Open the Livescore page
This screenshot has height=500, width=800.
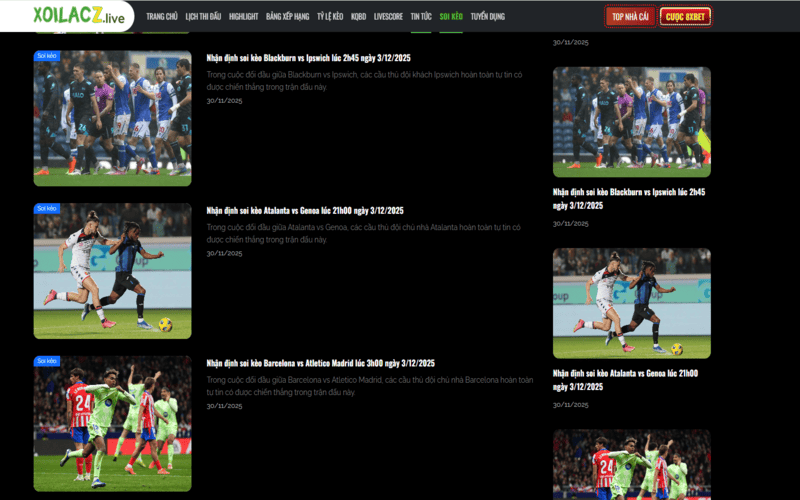[x=388, y=17]
